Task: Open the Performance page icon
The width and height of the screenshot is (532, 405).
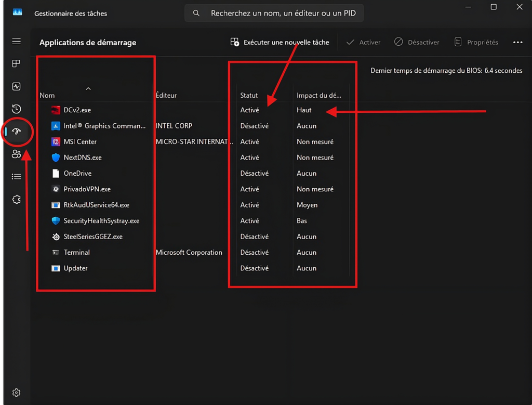Action: (x=16, y=86)
